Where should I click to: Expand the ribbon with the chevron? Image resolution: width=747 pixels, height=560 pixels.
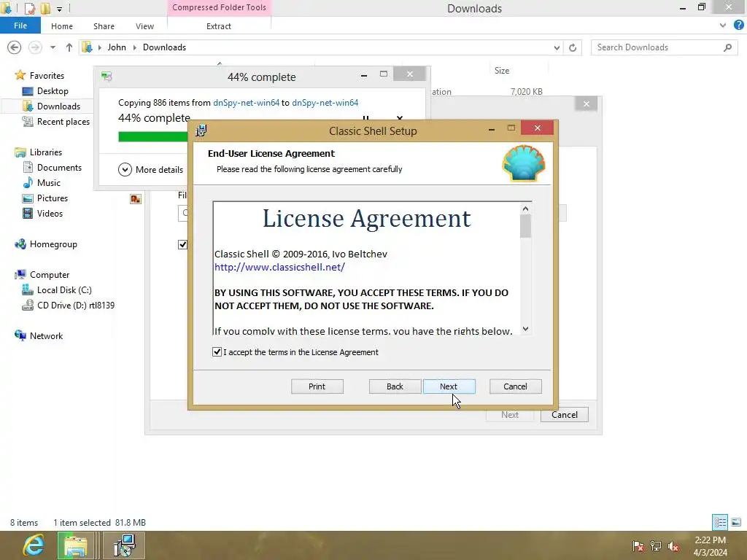(x=723, y=26)
